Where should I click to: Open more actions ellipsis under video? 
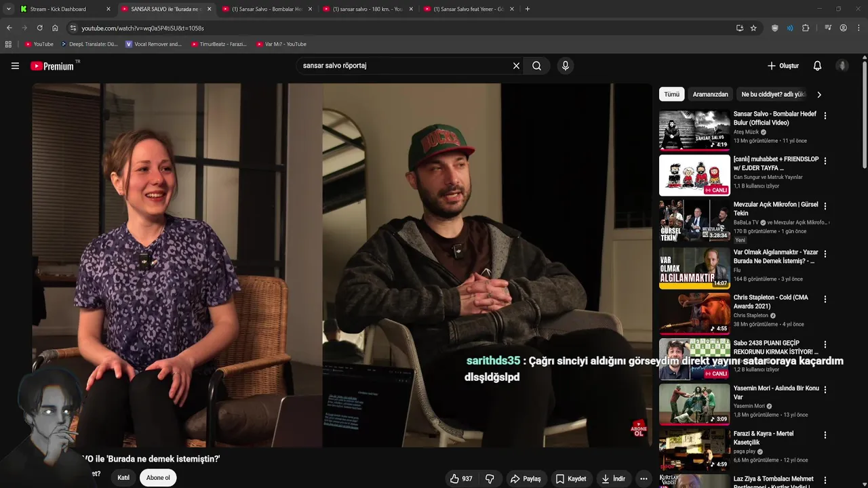tap(644, 479)
